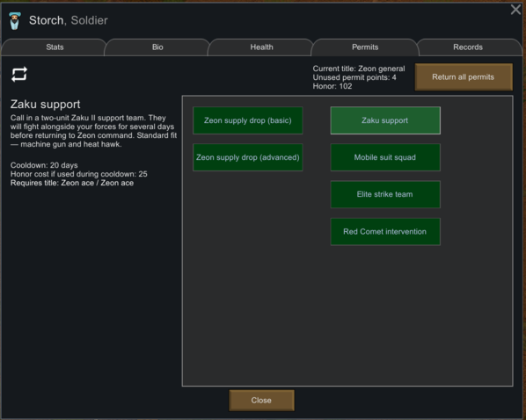Click 'Cooldown: 20 days' text
This screenshot has width=526, height=420.
pyautogui.click(x=44, y=165)
